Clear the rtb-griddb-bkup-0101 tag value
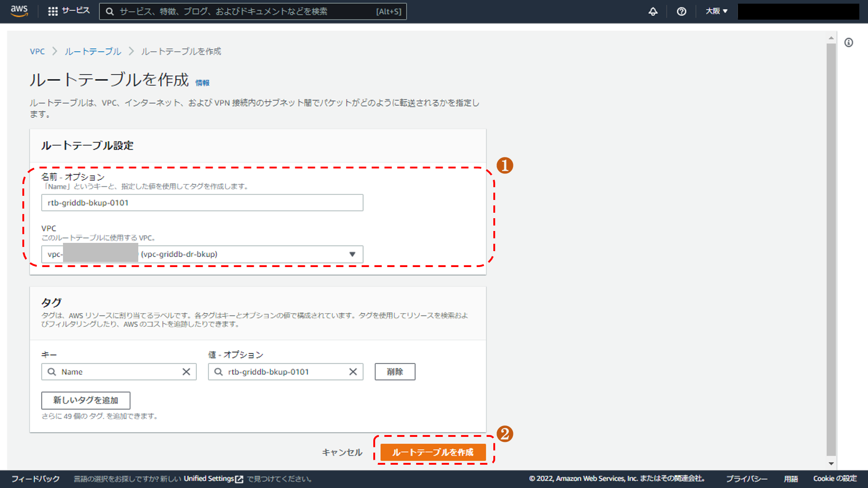Image resolution: width=868 pixels, height=488 pixels. [x=353, y=372]
